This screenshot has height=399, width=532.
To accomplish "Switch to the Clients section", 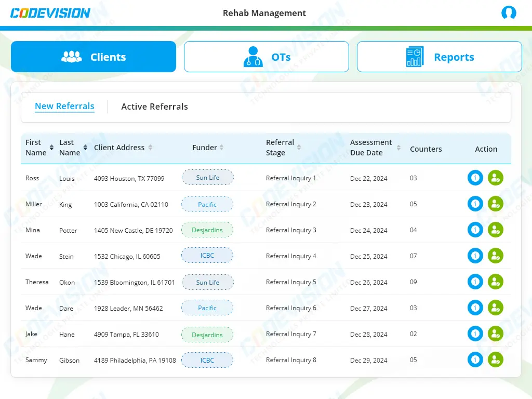I will click(x=94, y=57).
